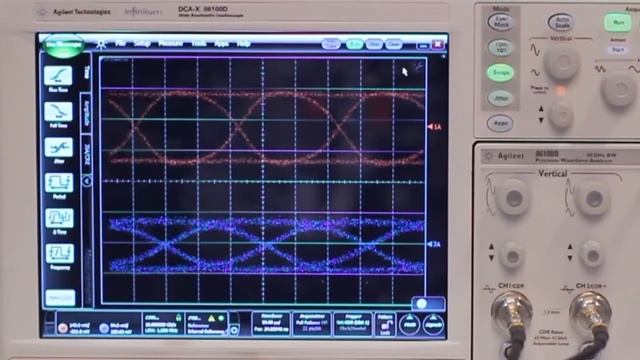Viewport: 640px width, 360px height.
Task: Click the Pattern Lock icon
Action: tap(385, 324)
